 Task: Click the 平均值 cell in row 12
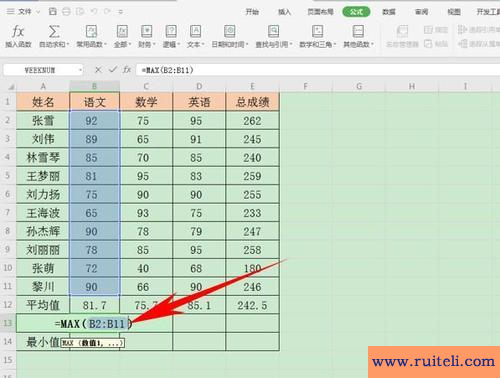coord(43,305)
